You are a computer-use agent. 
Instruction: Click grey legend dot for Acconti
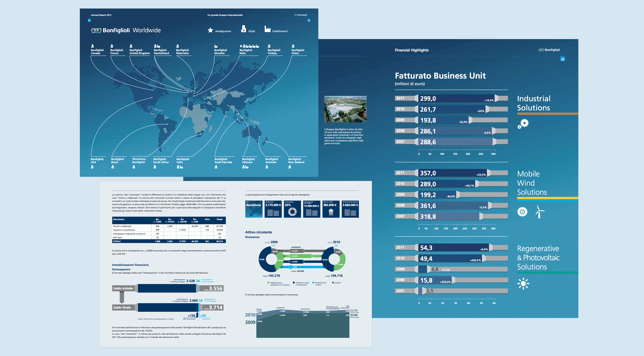coord(333,283)
